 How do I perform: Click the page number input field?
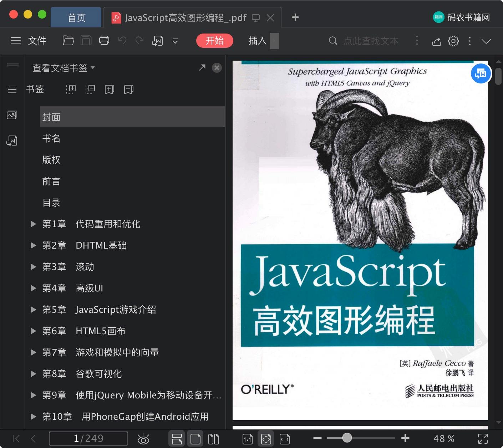click(88, 438)
